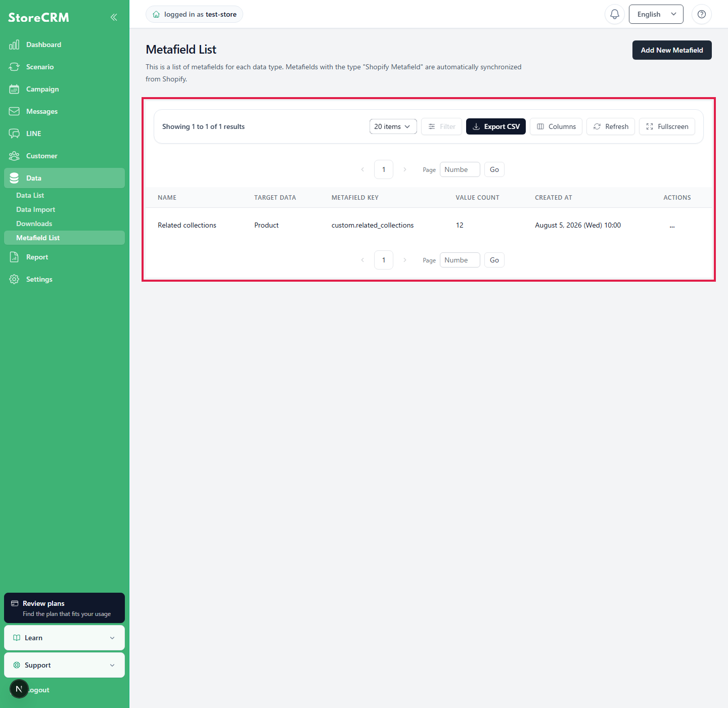Export the metafield list as CSV
This screenshot has height=708, width=728.
(496, 126)
